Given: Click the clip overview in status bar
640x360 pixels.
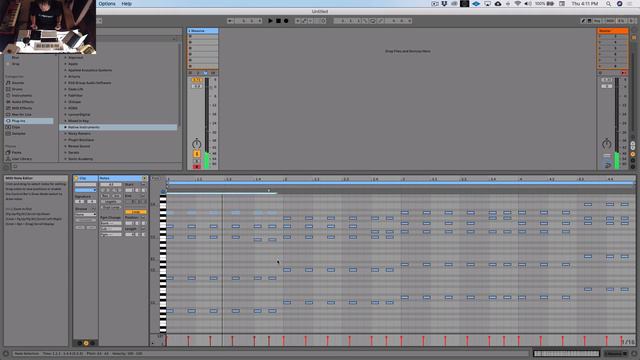Looking at the screenshot, I should [566, 353].
